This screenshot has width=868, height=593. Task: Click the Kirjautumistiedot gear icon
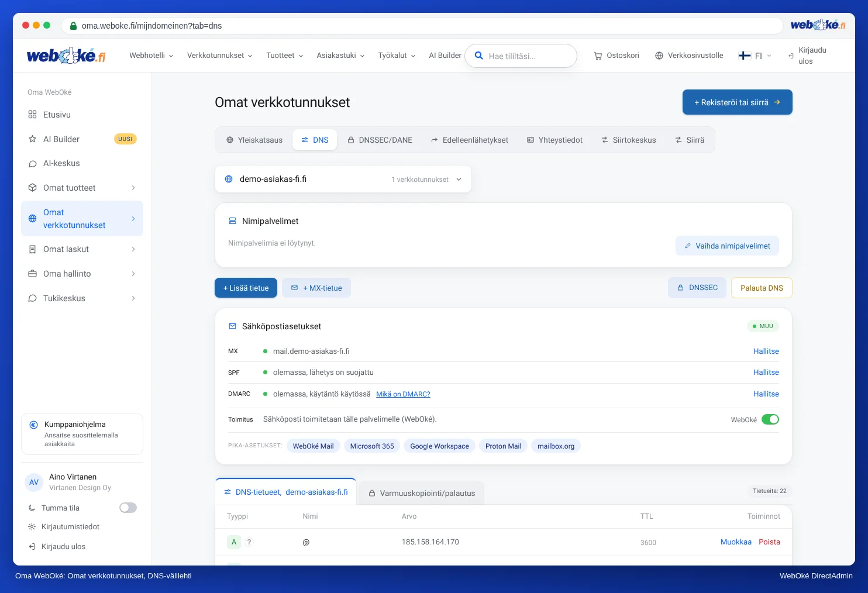(x=32, y=527)
